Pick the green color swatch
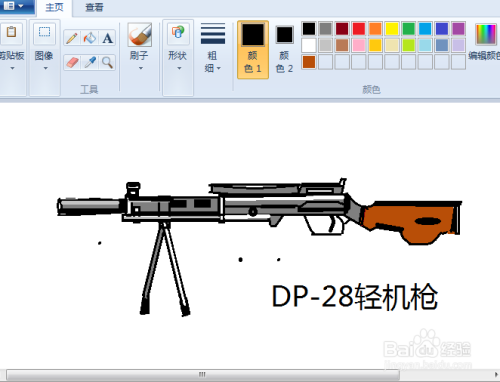Viewport: 500px width, 382px height. (x=409, y=29)
